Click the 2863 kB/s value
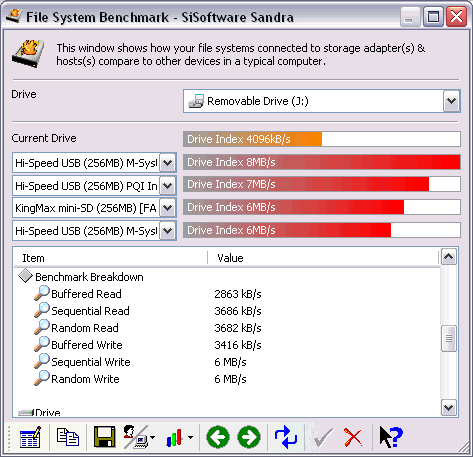The width and height of the screenshot is (473, 457). pyautogui.click(x=238, y=294)
